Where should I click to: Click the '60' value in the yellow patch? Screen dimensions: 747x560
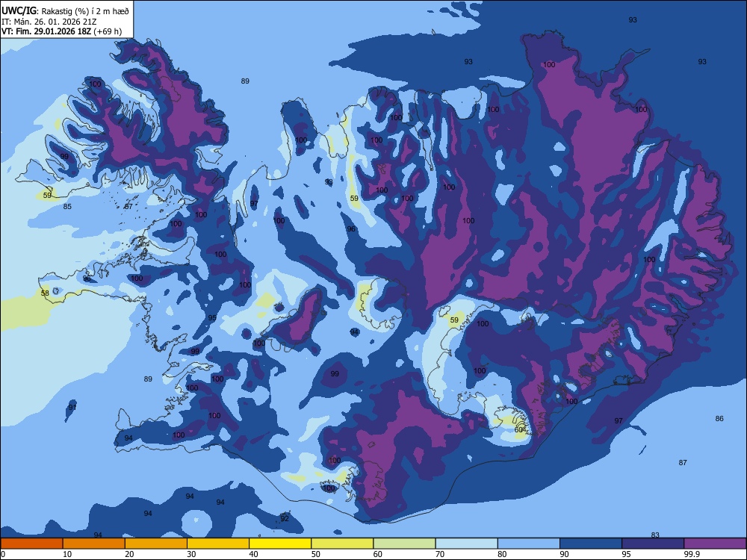[x=519, y=429]
